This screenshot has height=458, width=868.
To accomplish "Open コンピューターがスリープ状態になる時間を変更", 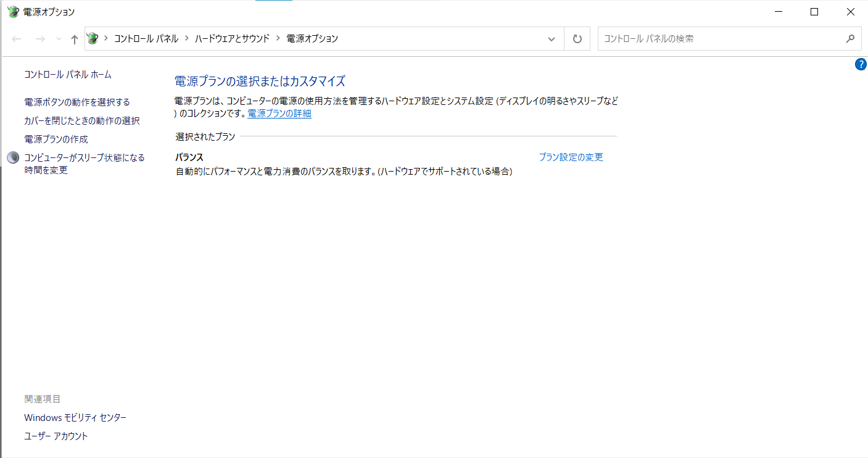I will (x=85, y=164).
